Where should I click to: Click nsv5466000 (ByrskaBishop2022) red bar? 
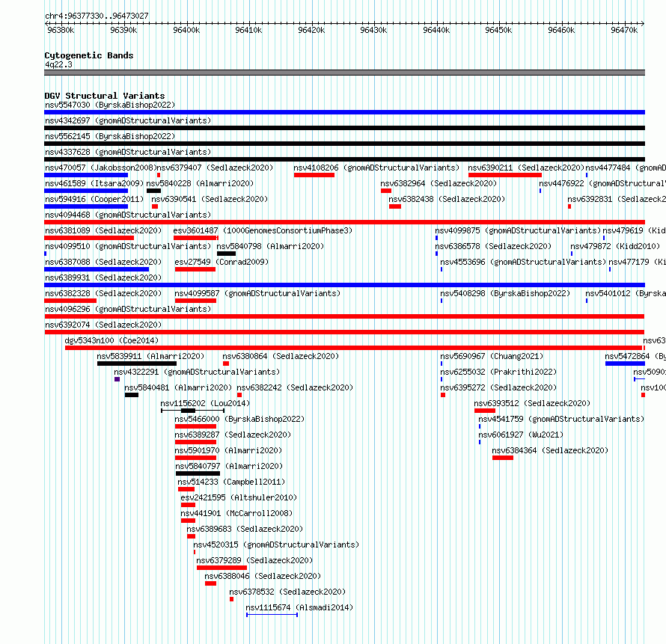click(196, 426)
